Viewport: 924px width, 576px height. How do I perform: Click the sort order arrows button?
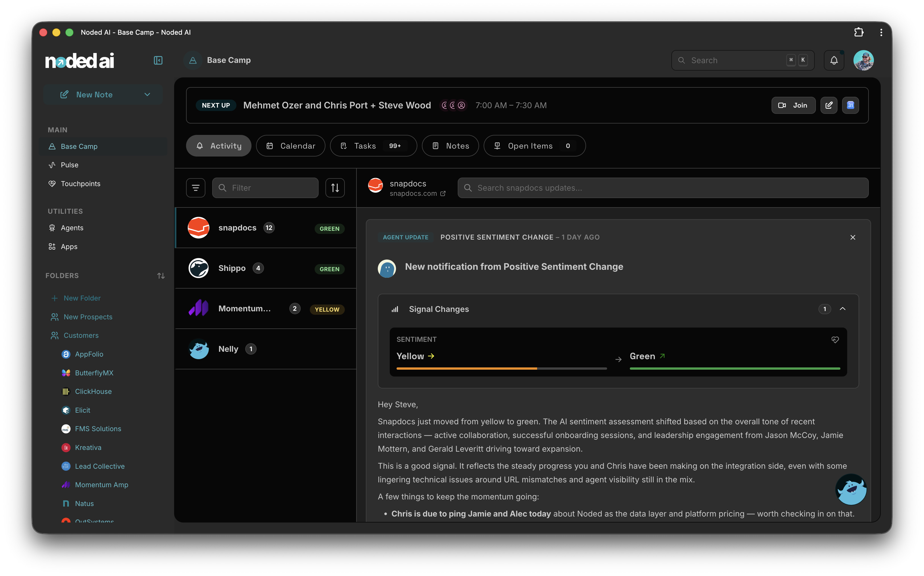pyautogui.click(x=335, y=188)
